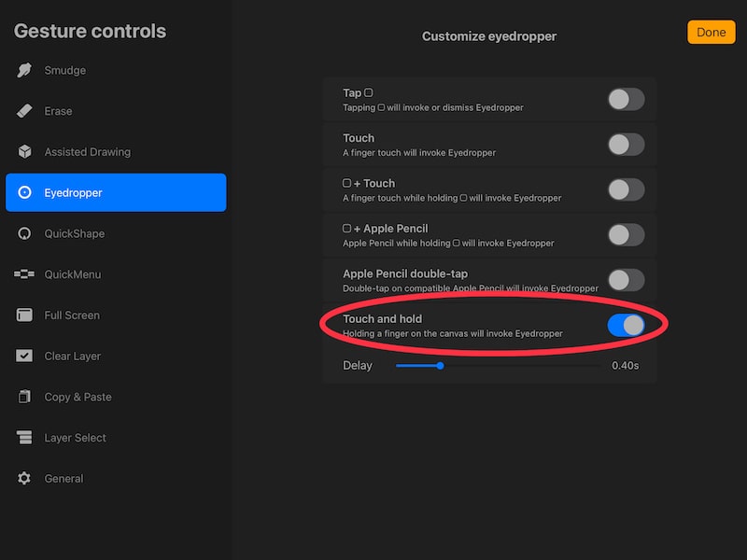Viewport: 747px width, 560px height.
Task: Enable Apple Pencil double-tap gesture
Action: (626, 280)
